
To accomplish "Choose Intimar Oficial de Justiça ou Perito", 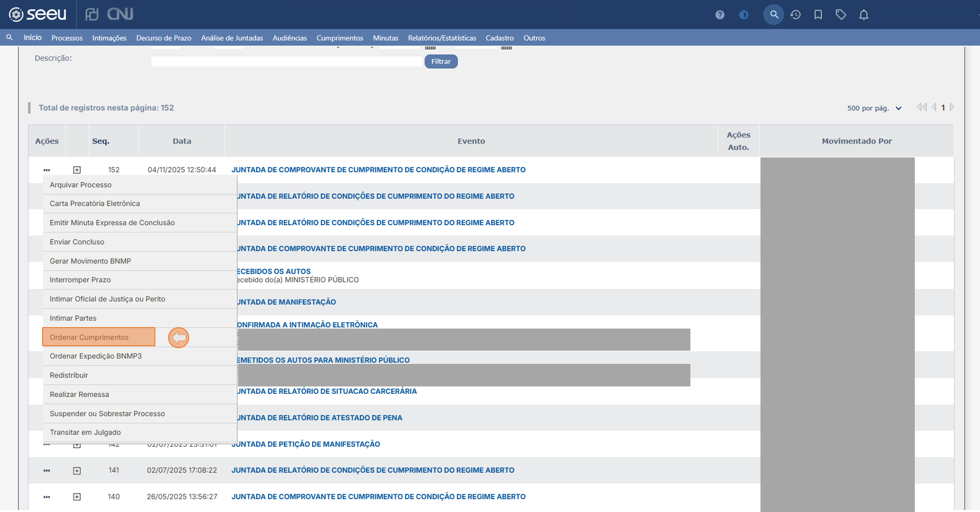I will tap(140, 299).
